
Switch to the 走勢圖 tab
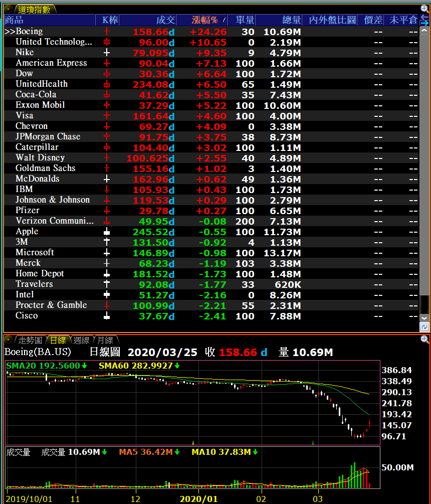pos(30,340)
